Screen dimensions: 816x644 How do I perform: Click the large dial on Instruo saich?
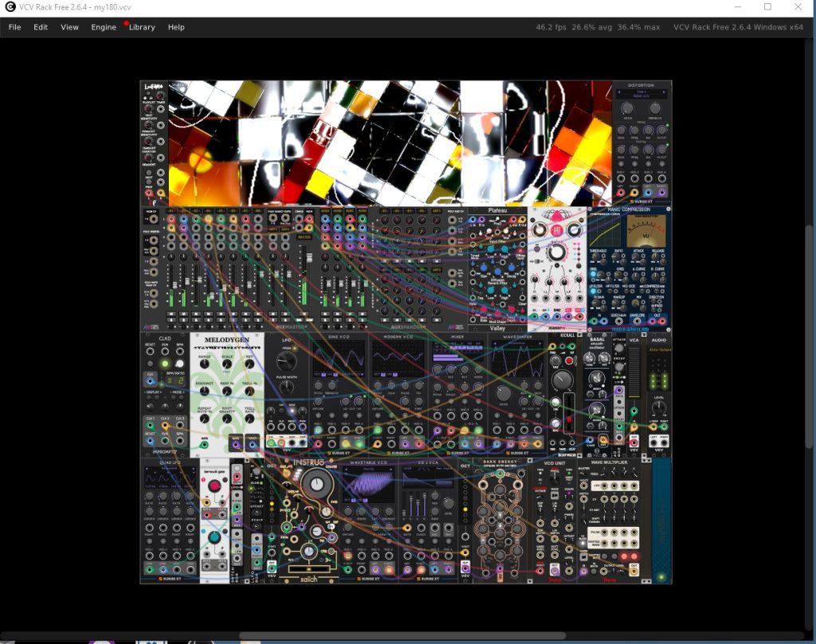(316, 484)
